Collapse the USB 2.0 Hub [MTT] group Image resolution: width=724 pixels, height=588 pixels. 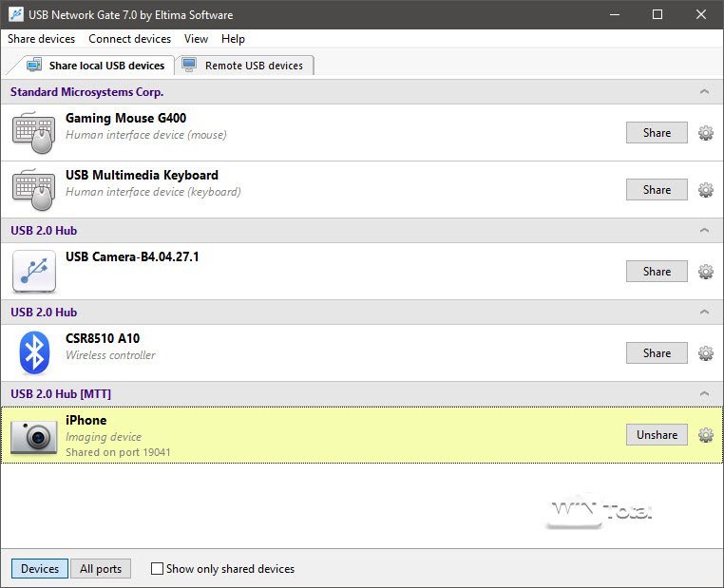[704, 393]
